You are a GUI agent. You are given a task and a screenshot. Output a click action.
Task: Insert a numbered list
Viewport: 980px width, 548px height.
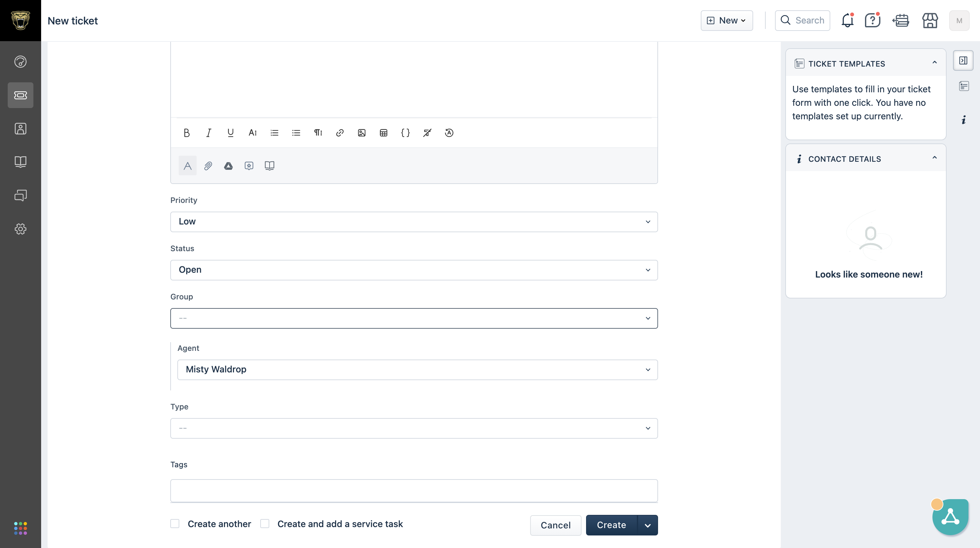[x=274, y=133]
